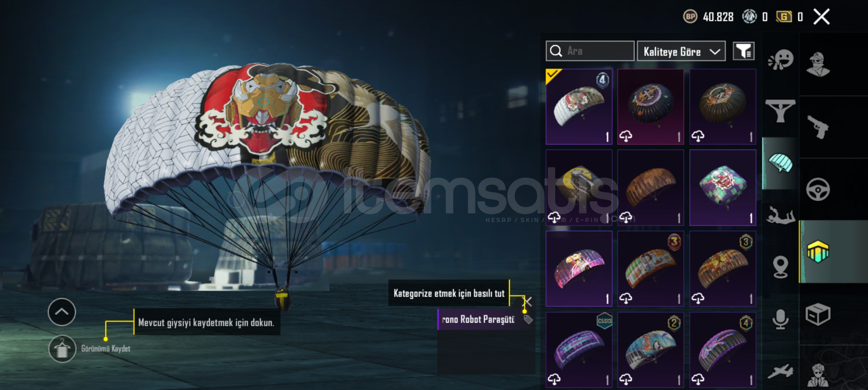The width and height of the screenshot is (868, 390).
Task: Open the crate box category
Action: (x=818, y=314)
